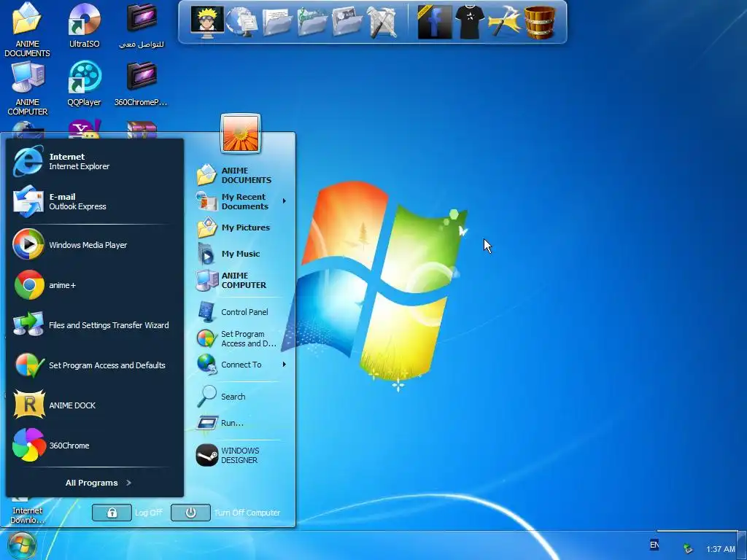The image size is (747, 560).
Task: Launch ANIME DOCK from Start menu
Action: 94,405
